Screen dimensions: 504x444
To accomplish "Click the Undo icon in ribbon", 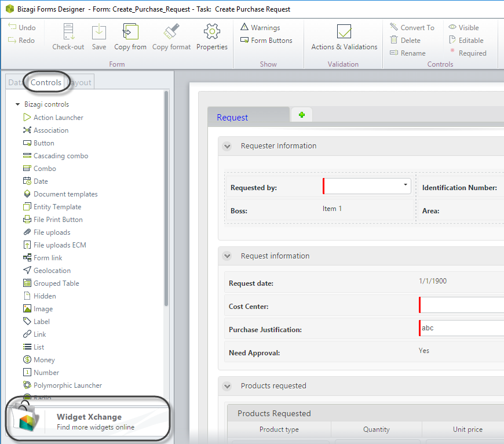I will (x=12, y=27).
